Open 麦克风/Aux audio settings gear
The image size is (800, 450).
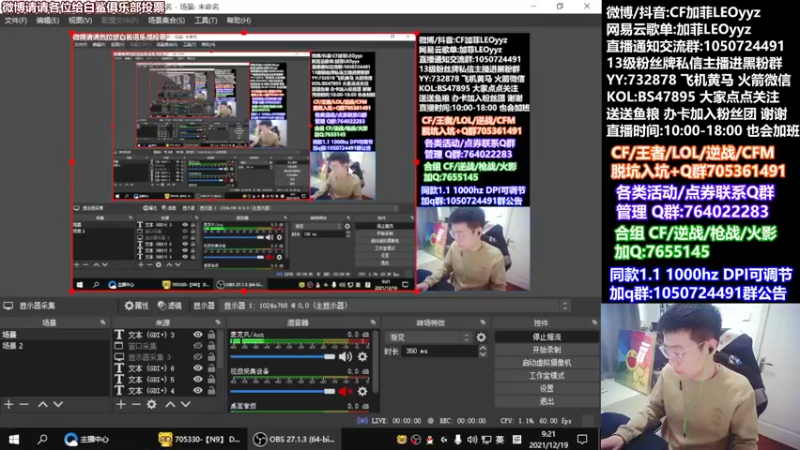point(362,357)
